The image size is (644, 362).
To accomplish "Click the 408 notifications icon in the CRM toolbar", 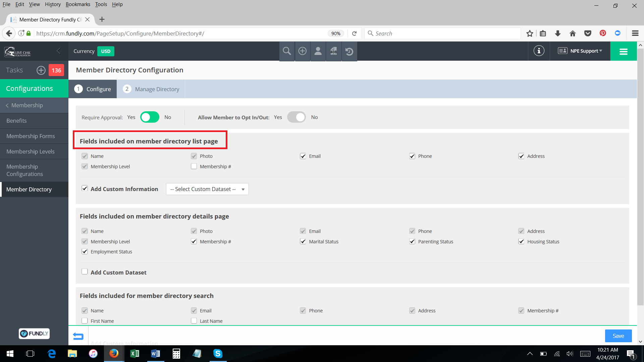I will pos(334,51).
